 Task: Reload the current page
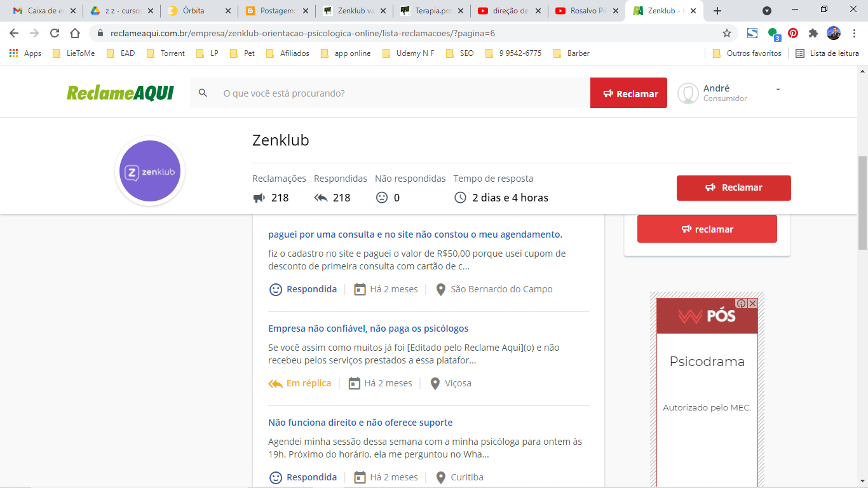pyautogui.click(x=55, y=33)
